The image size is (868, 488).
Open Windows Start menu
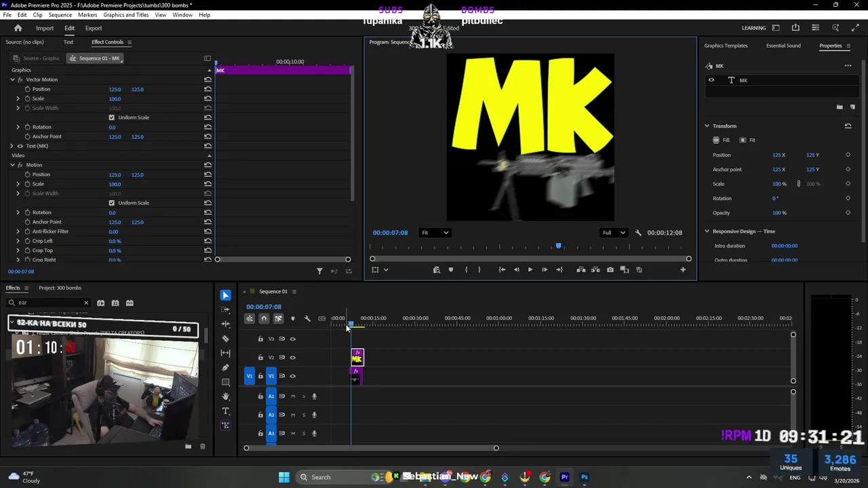[284, 477]
